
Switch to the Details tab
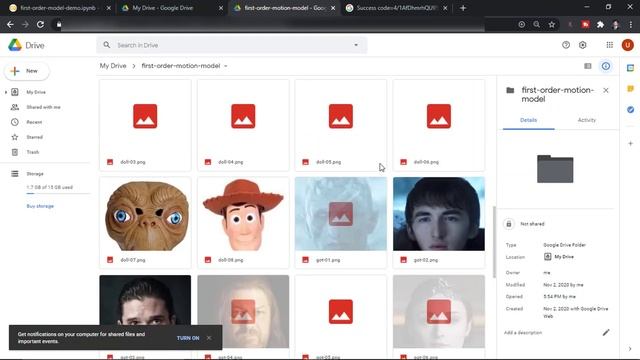(x=528, y=120)
